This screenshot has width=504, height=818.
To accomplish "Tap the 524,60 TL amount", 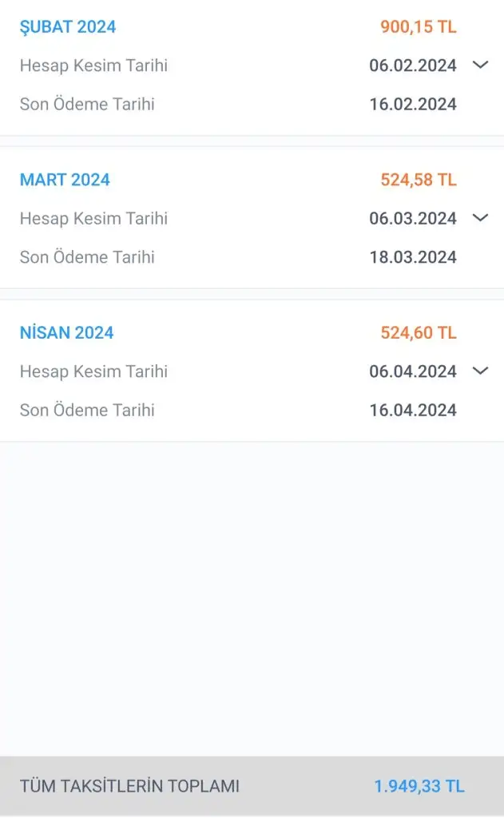I will (419, 332).
